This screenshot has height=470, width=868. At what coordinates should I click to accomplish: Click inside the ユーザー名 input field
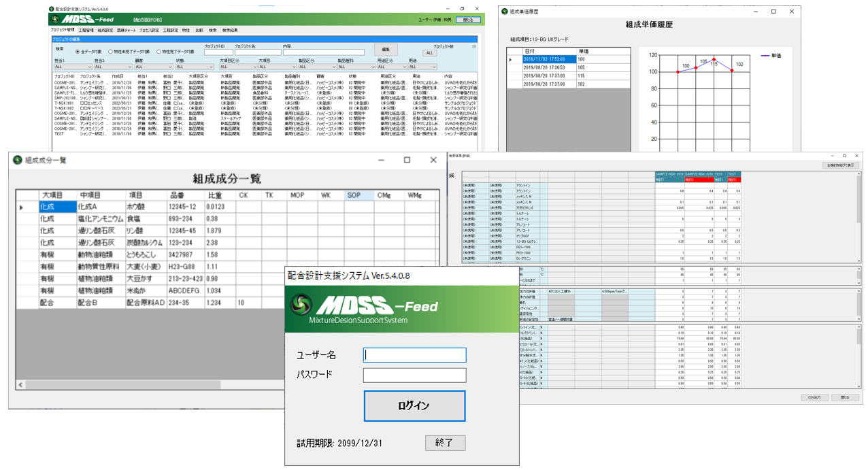point(415,354)
